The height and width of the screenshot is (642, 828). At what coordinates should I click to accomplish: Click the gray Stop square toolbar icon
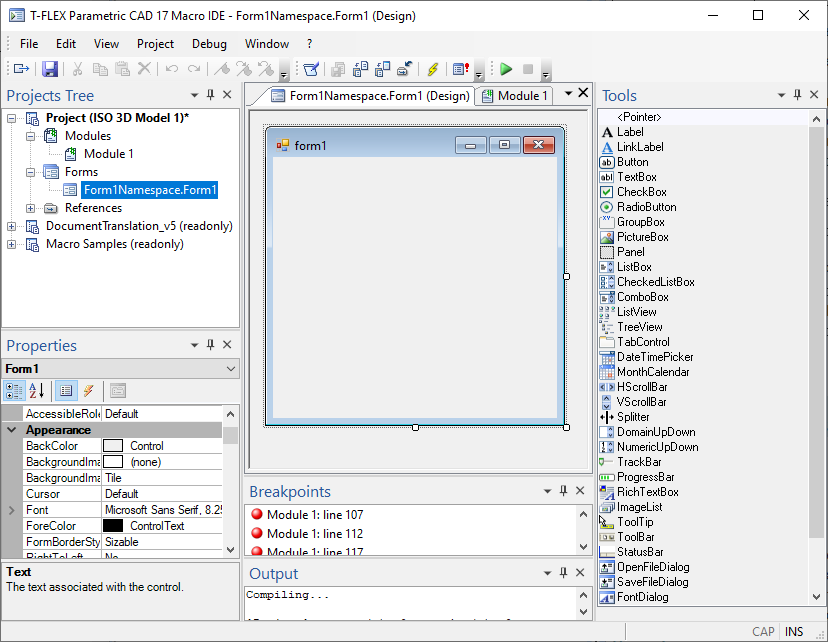pyautogui.click(x=528, y=69)
